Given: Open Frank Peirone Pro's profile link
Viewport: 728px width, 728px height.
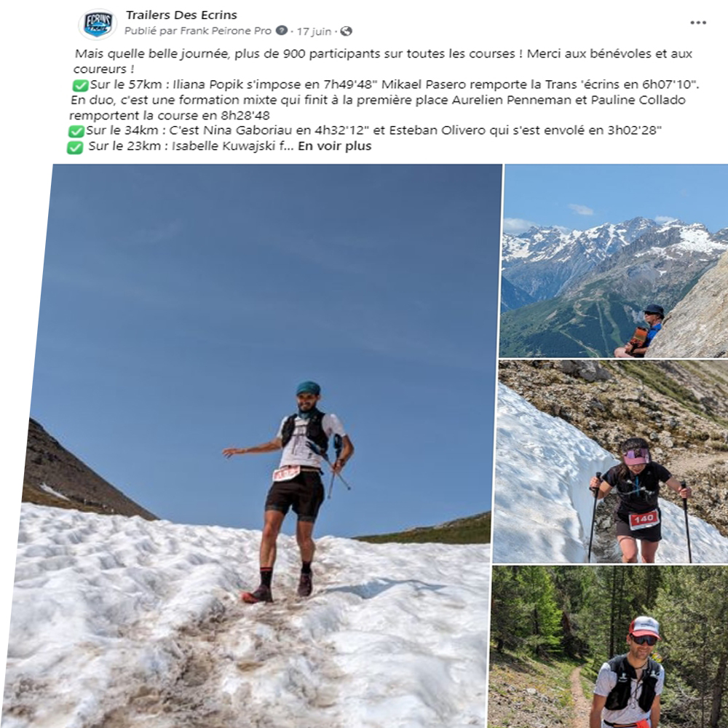Looking at the screenshot, I should click(226, 31).
